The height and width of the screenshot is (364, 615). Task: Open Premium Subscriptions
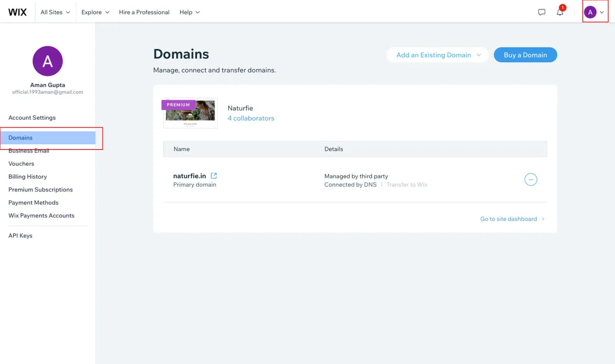[40, 190]
